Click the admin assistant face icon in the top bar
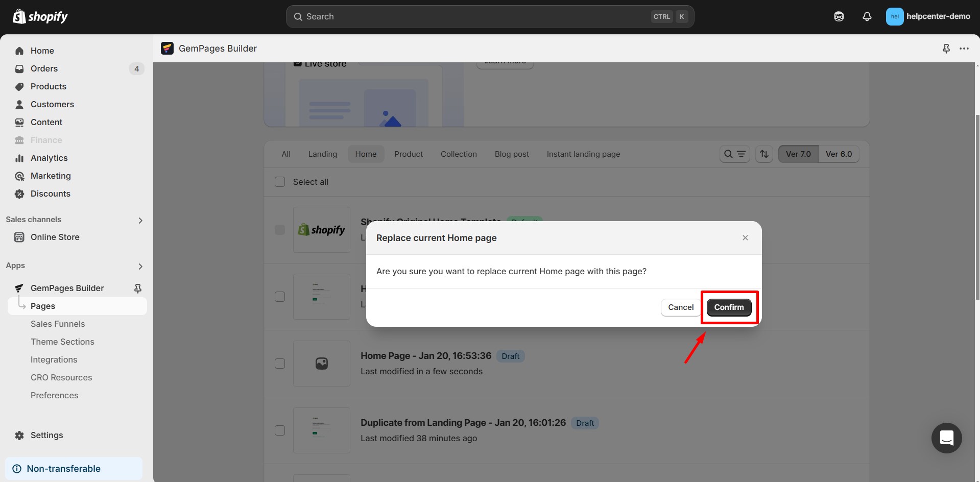The image size is (980, 482). [x=839, y=16]
